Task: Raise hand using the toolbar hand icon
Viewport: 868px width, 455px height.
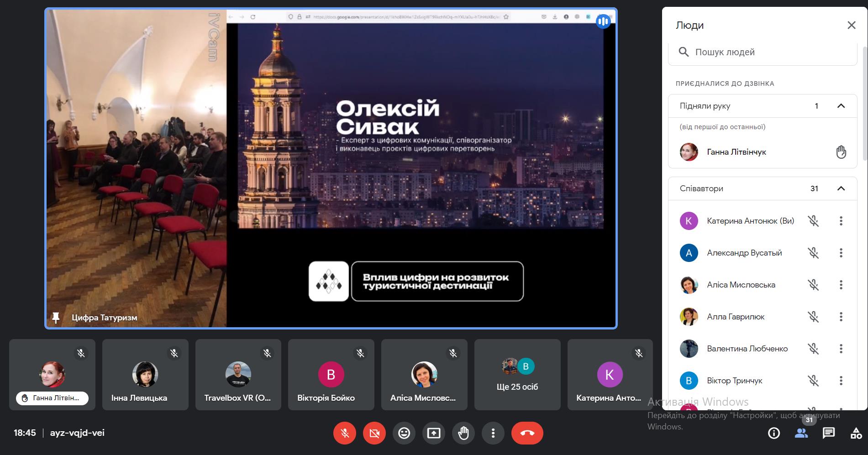Action: point(463,433)
